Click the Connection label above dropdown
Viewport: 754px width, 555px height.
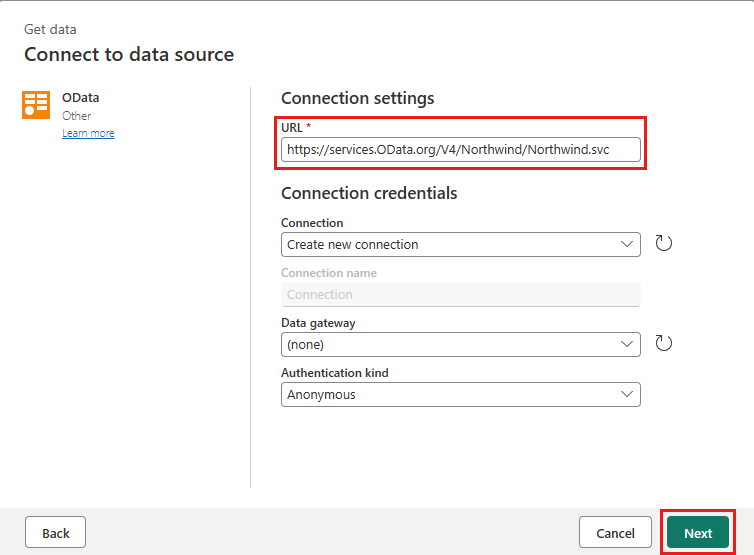point(312,223)
